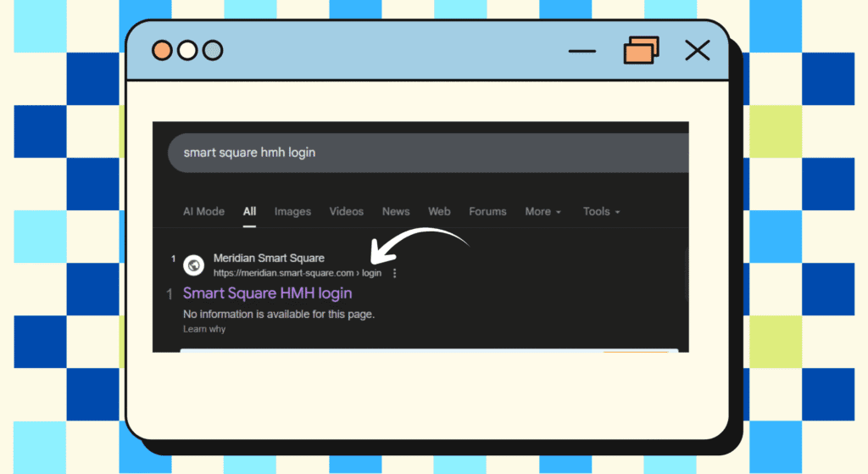The height and width of the screenshot is (474, 868).
Task: Expand the More dropdown
Action: (x=542, y=211)
